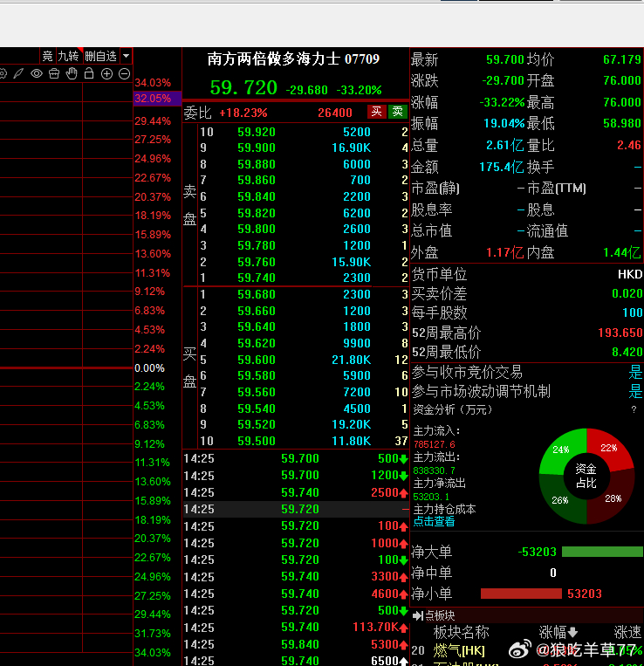Click the 内盘 value 1.44亿
The width and height of the screenshot is (644, 666).
click(622, 253)
